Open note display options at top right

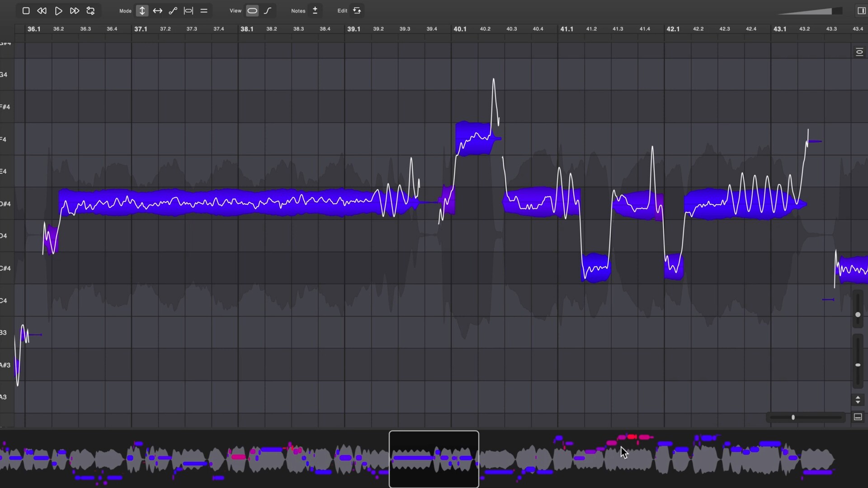point(859,52)
